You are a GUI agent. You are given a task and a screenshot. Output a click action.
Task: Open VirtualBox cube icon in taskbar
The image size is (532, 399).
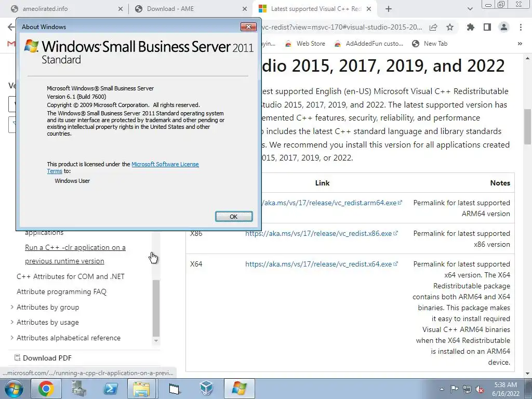pyautogui.click(x=206, y=389)
